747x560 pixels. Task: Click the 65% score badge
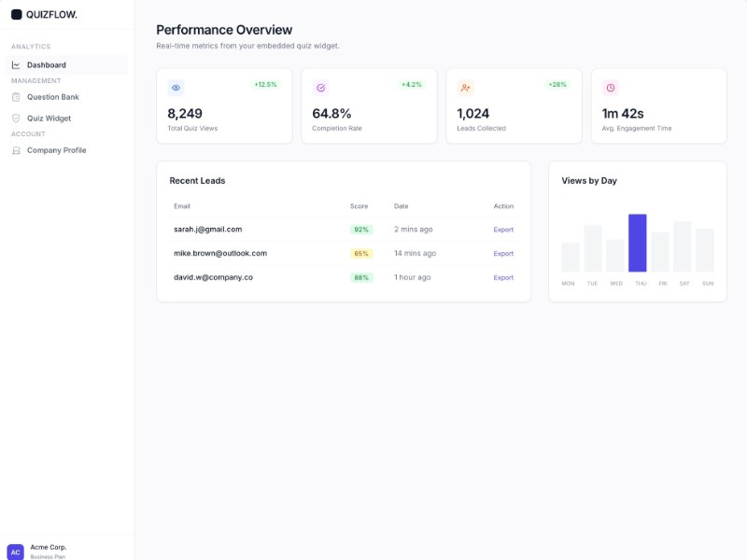[361, 254]
